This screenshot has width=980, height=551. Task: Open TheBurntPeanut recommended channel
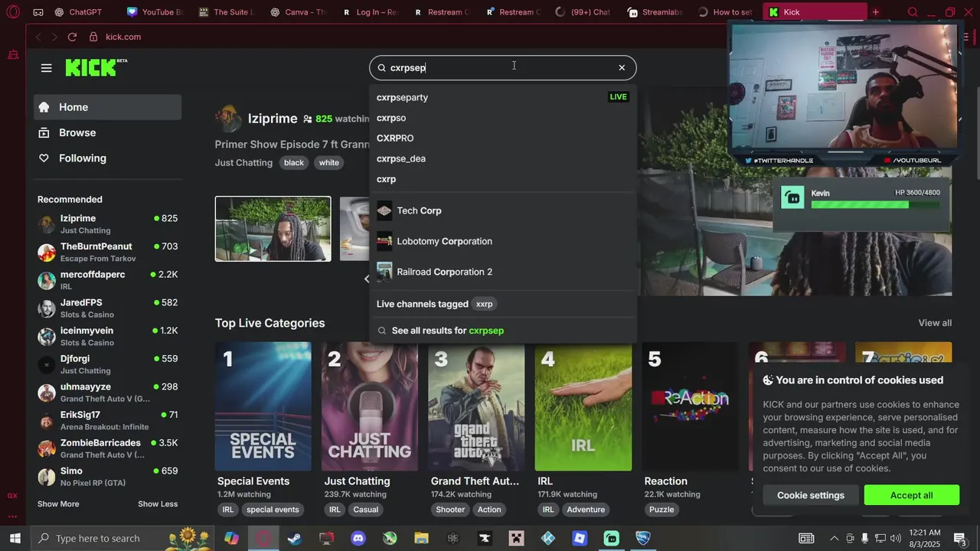tap(107, 252)
